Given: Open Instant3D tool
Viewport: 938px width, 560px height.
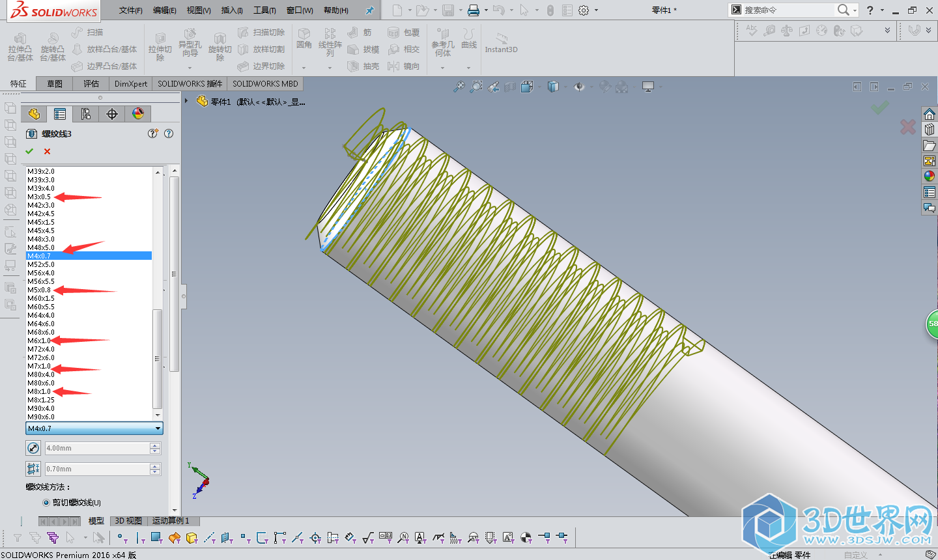Looking at the screenshot, I should 501,43.
